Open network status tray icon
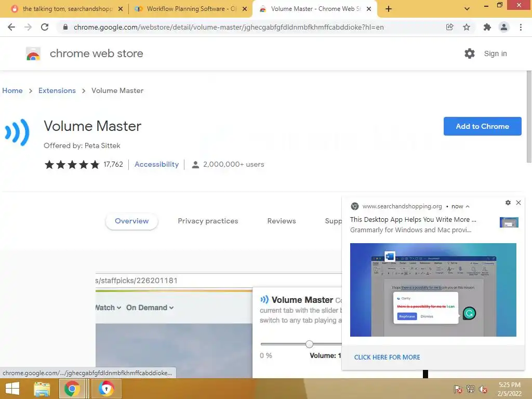This screenshot has width=532, height=399. [471, 389]
